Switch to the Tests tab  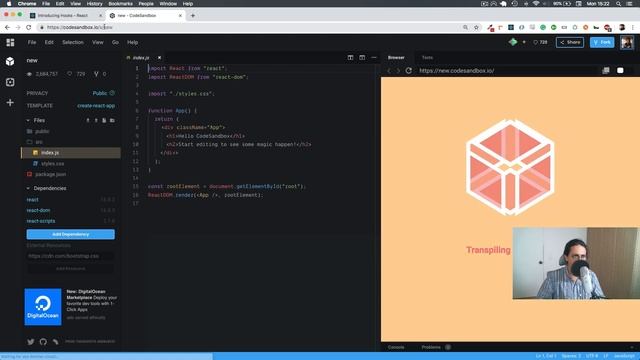pyautogui.click(x=427, y=58)
